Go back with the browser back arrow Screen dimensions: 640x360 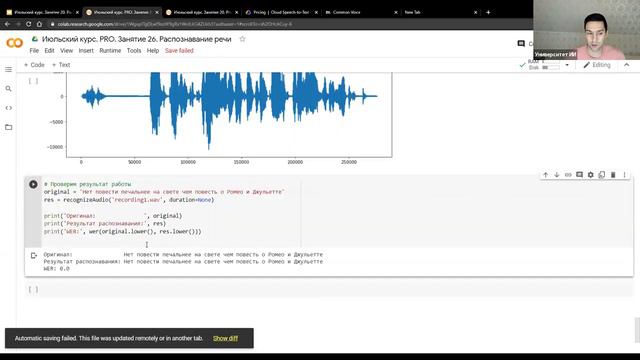coord(7,24)
